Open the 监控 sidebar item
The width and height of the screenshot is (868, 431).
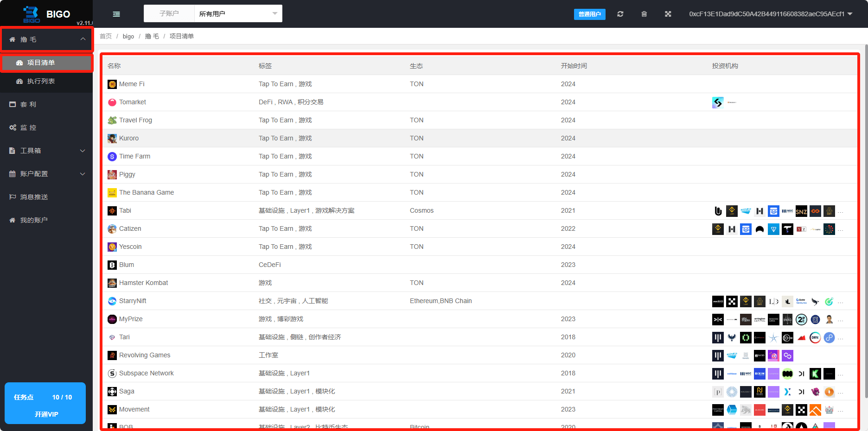point(46,127)
